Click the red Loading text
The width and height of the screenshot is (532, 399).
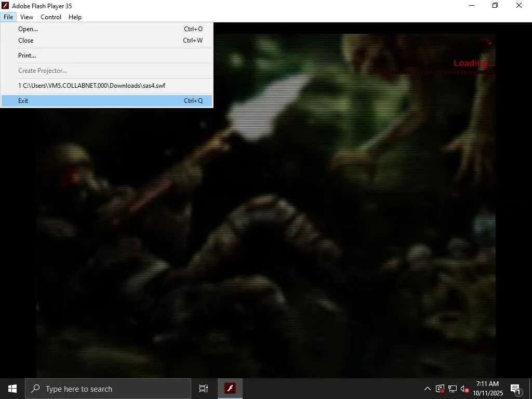coord(474,63)
